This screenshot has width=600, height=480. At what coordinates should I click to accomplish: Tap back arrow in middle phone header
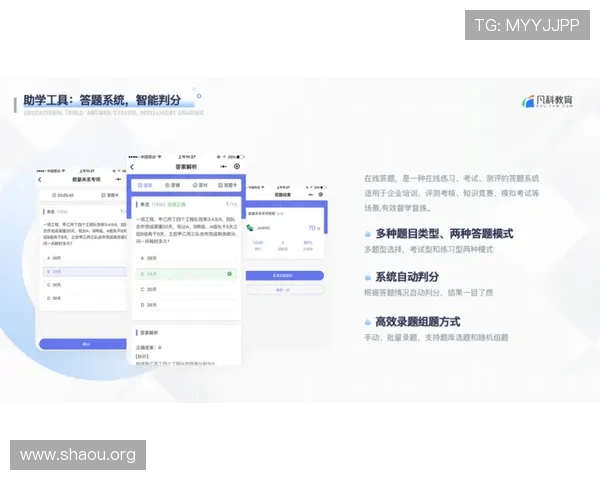click(132, 167)
